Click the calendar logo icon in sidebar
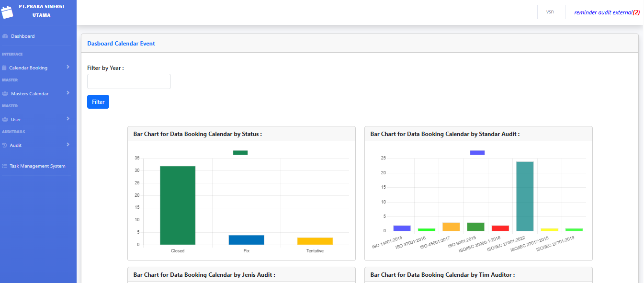The image size is (644, 283). pos(7,11)
